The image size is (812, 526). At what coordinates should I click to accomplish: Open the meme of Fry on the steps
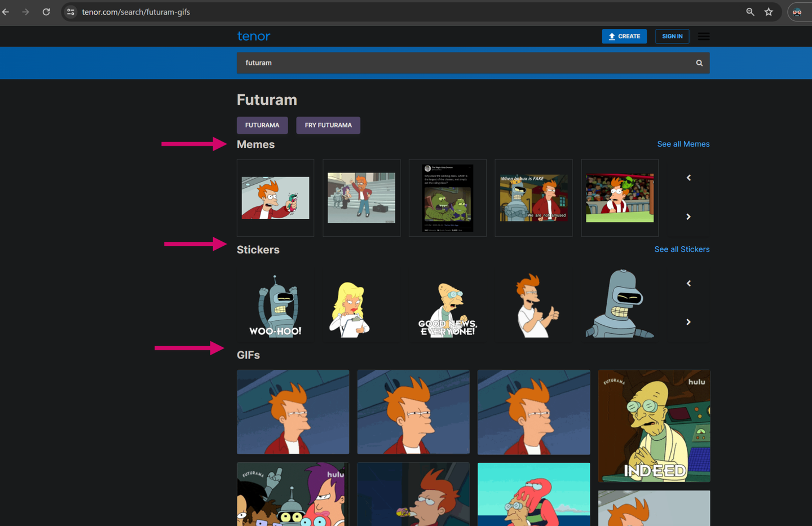coord(361,198)
